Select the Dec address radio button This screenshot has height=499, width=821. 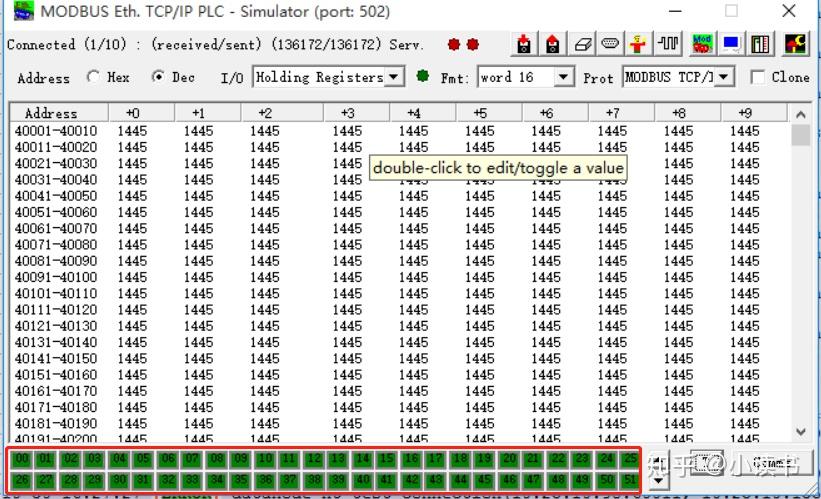pos(158,77)
